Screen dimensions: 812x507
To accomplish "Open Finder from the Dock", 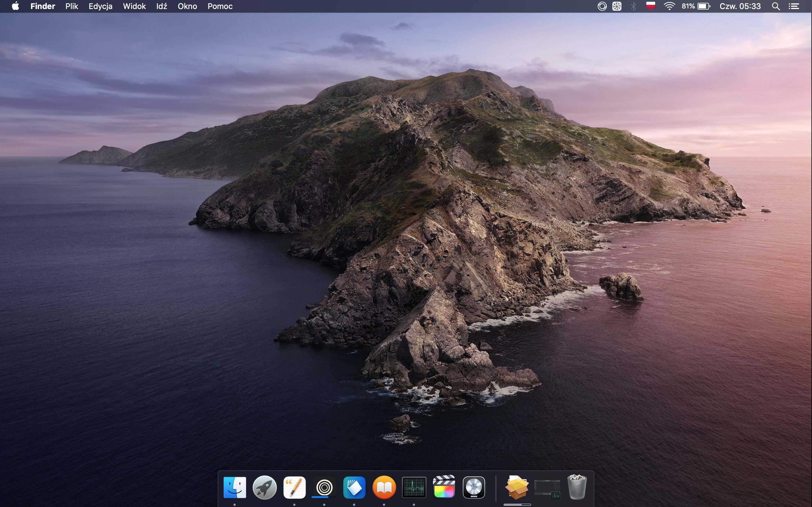I will [x=235, y=487].
